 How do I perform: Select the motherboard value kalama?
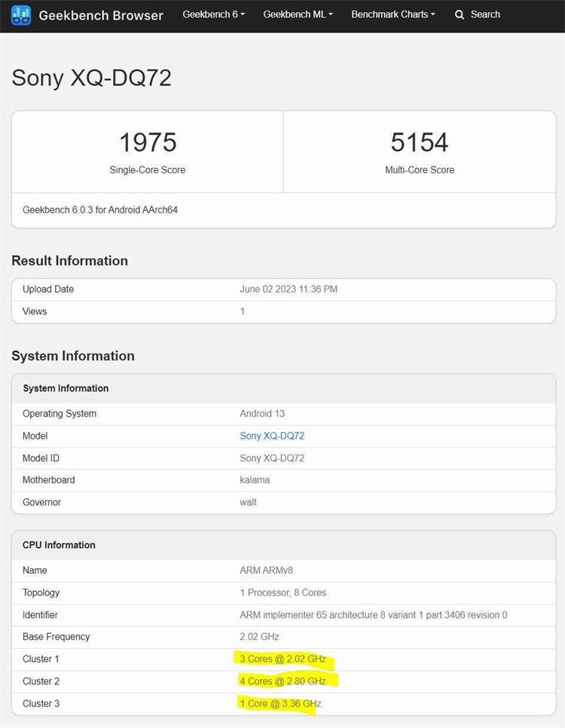coord(255,480)
